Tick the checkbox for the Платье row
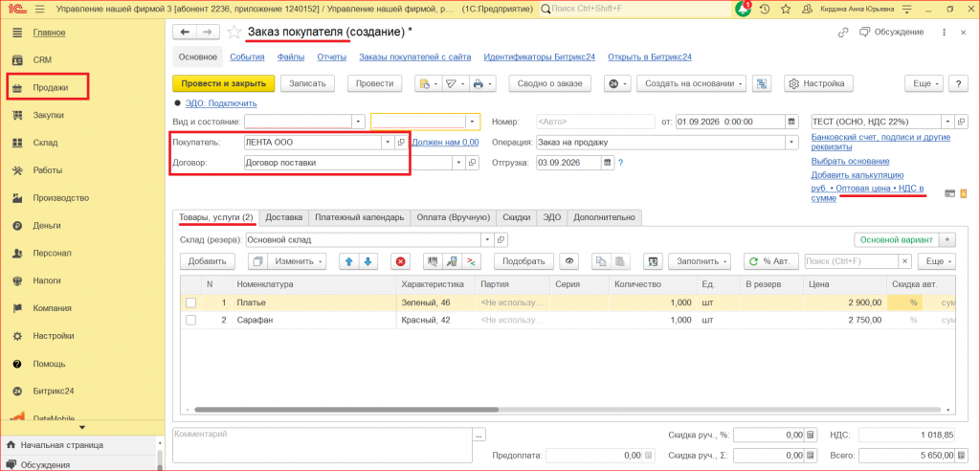The height and width of the screenshot is (471, 980). (x=190, y=303)
